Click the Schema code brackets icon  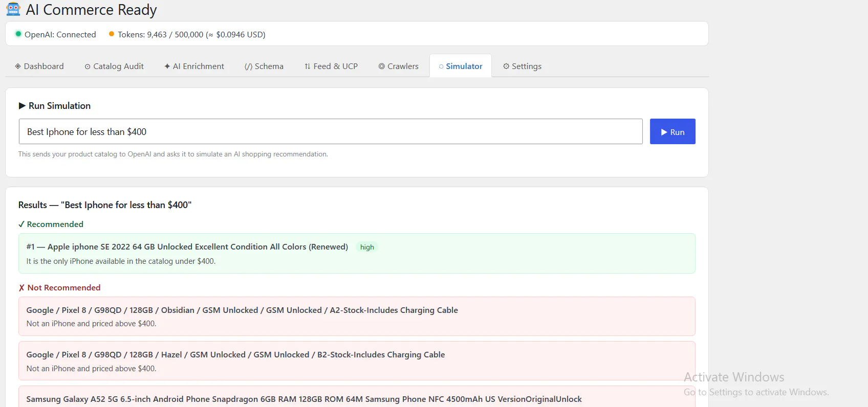(x=248, y=66)
